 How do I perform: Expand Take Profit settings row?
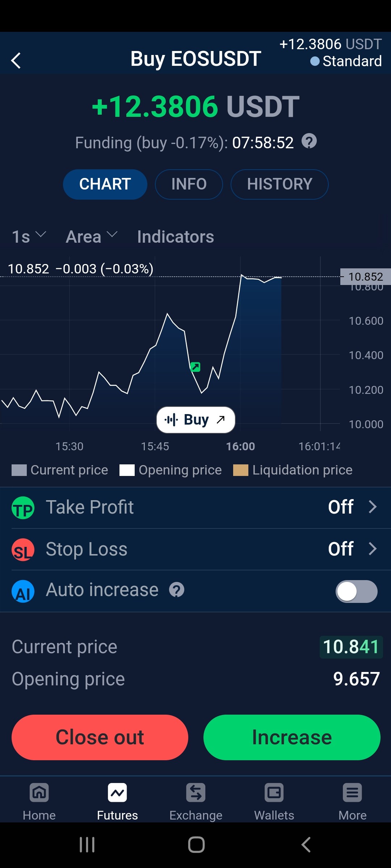[195, 507]
